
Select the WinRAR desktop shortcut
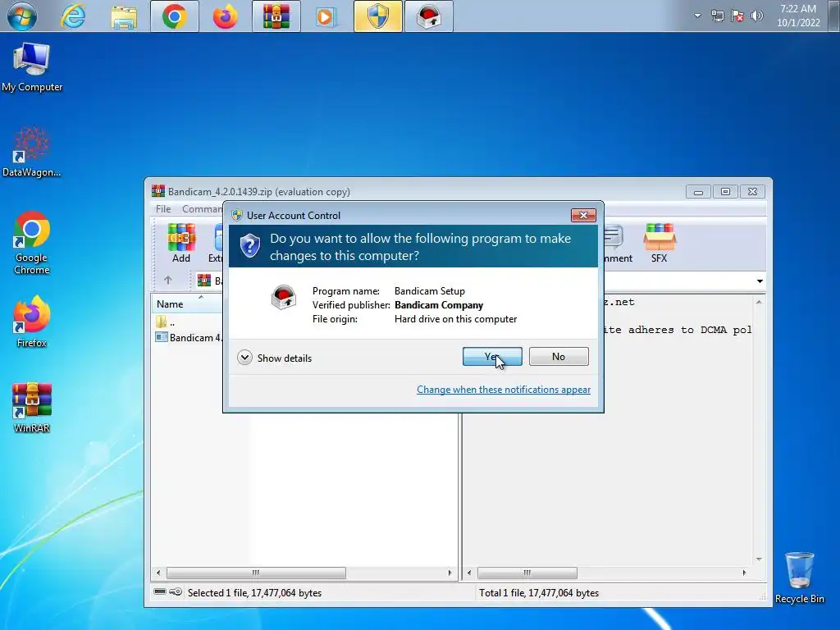pos(32,407)
